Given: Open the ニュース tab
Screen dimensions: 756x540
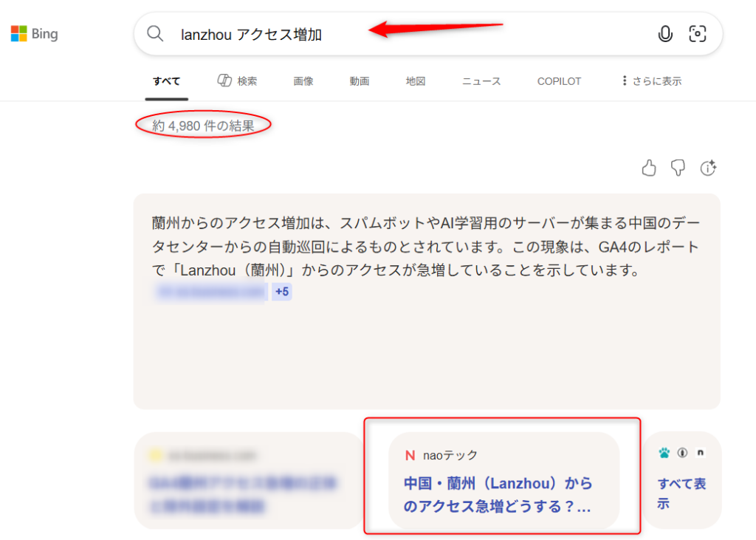Looking at the screenshot, I should (x=481, y=81).
